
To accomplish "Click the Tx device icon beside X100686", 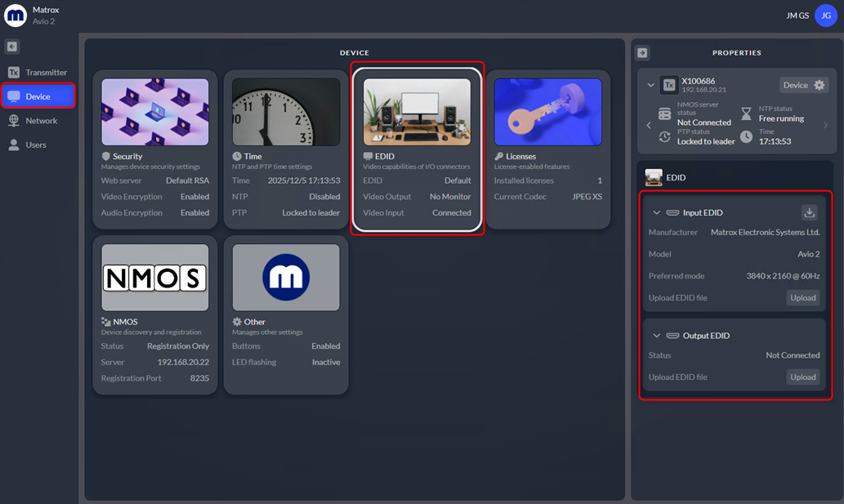I will 668,85.
